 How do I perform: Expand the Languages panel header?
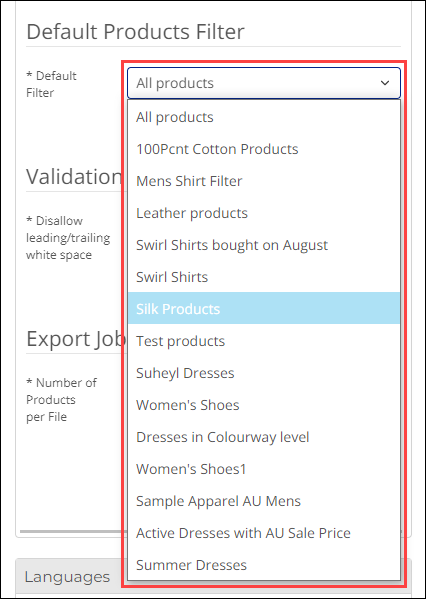[68, 577]
